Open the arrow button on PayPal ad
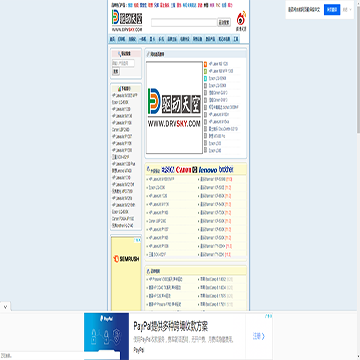Viewport: 360px width, 360px height. coord(259,336)
